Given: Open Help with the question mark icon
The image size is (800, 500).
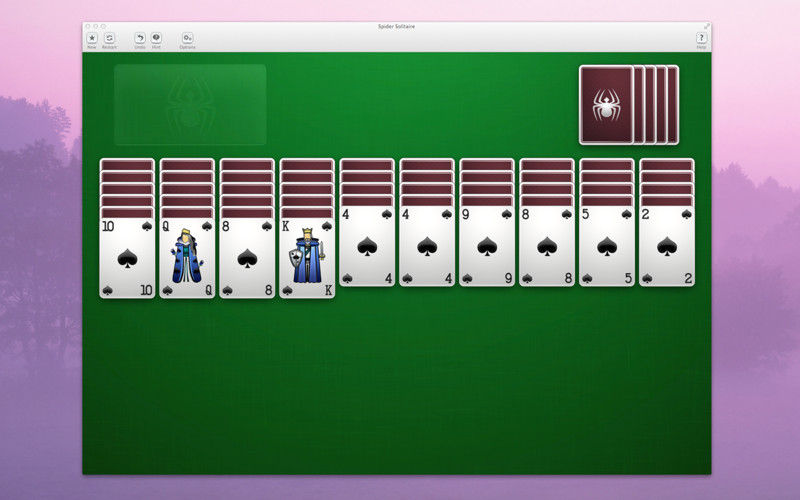Looking at the screenshot, I should coord(702,38).
